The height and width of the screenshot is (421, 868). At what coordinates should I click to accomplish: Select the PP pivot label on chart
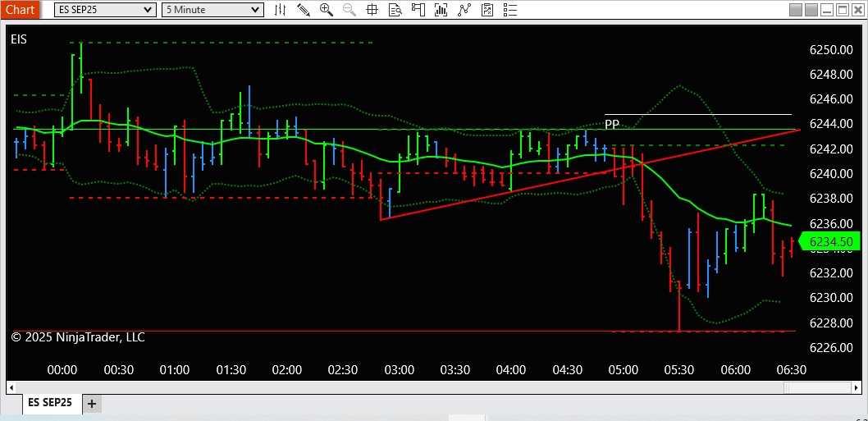[x=612, y=124]
